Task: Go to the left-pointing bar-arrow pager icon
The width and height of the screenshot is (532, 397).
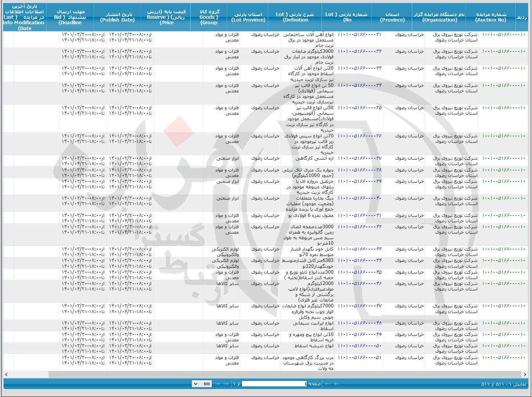Action: click(x=216, y=384)
